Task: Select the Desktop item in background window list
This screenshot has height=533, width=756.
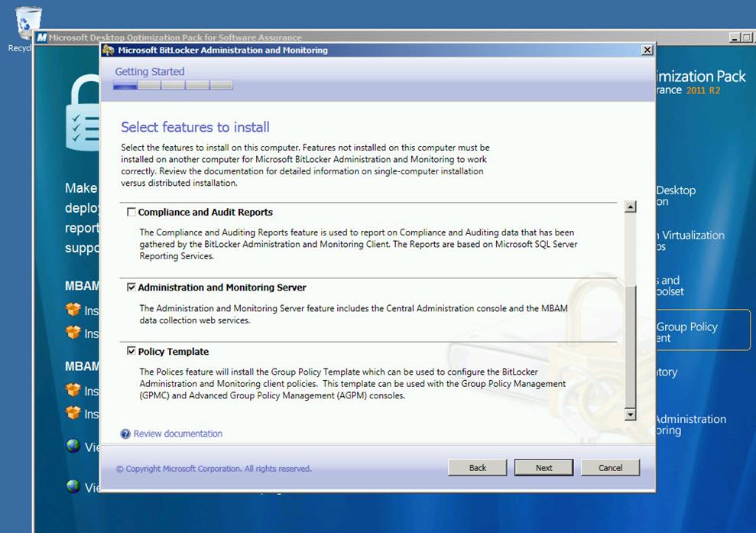Action: coord(676,195)
